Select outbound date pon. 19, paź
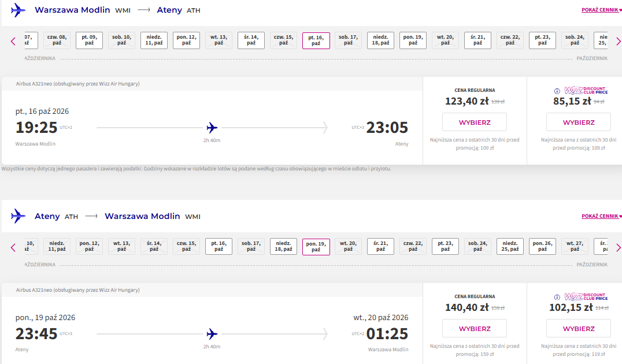This screenshot has width=622, height=364. pyautogui.click(x=413, y=40)
